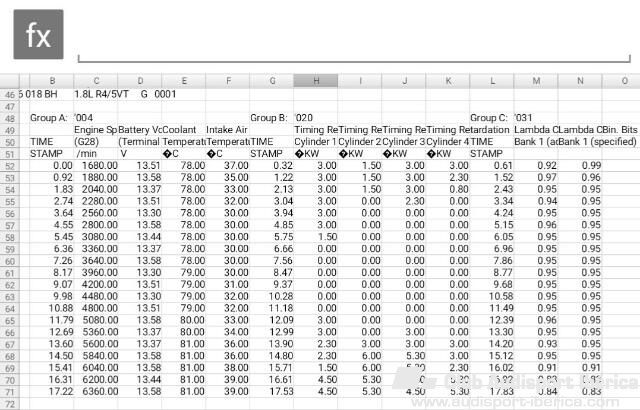Select column E header
Image resolution: width=640 pixels, height=410 pixels.
pos(184,80)
